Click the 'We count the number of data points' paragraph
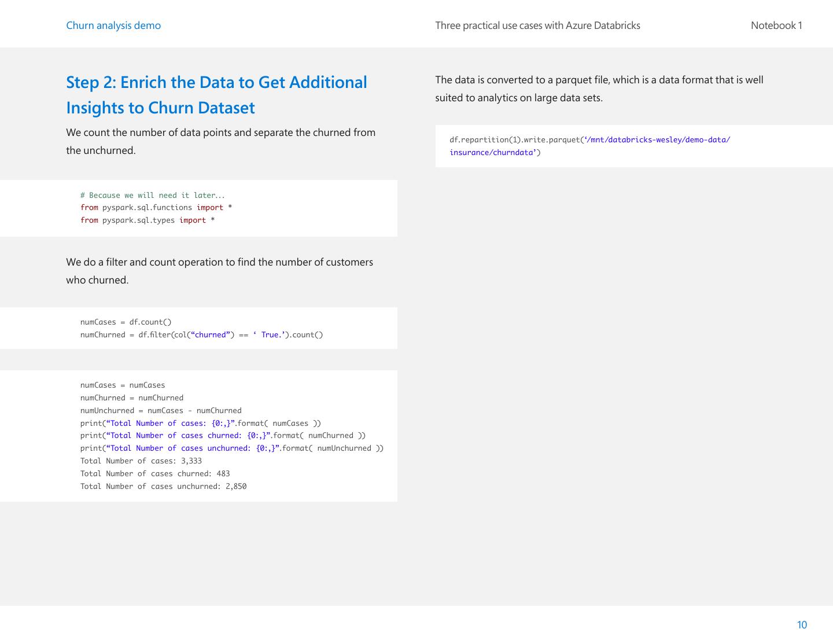The width and height of the screenshot is (833, 644). click(x=220, y=141)
